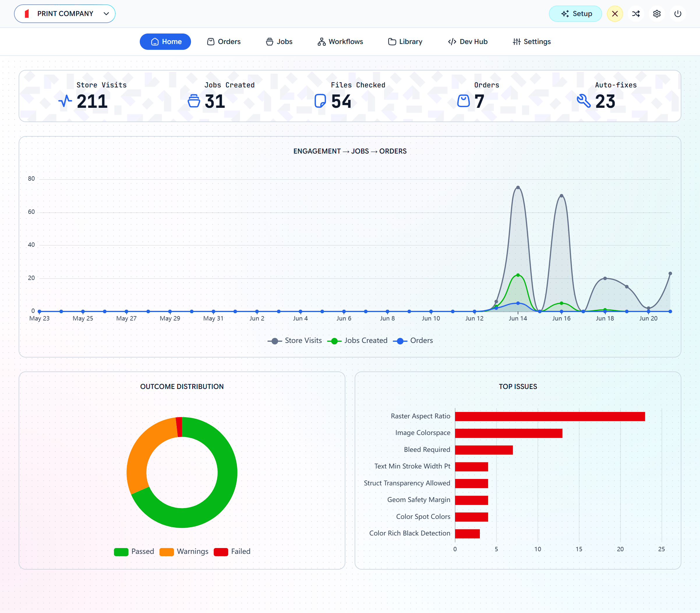Click the last Store Visits point past Jun 20
The image size is (700, 613).
(670, 274)
